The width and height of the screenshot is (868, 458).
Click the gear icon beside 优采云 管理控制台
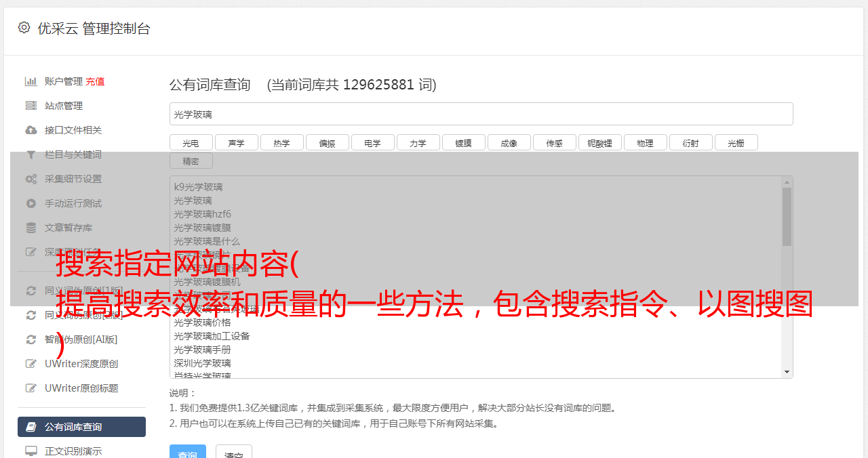[24, 28]
